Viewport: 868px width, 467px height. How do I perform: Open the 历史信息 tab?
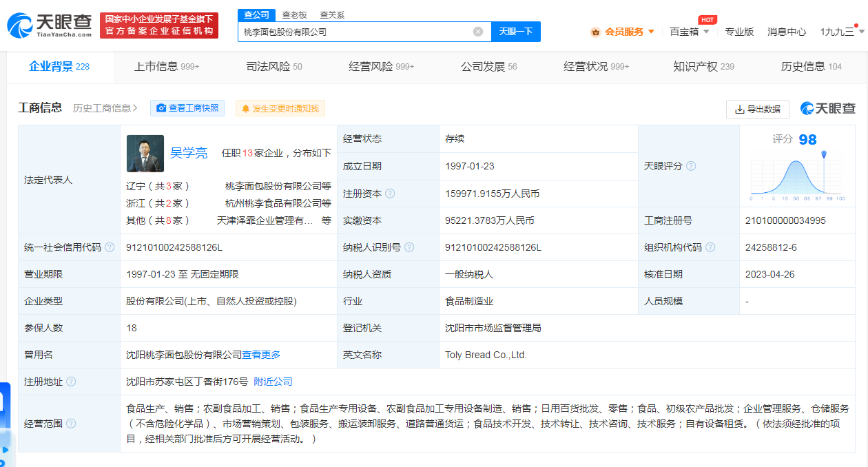click(x=812, y=66)
